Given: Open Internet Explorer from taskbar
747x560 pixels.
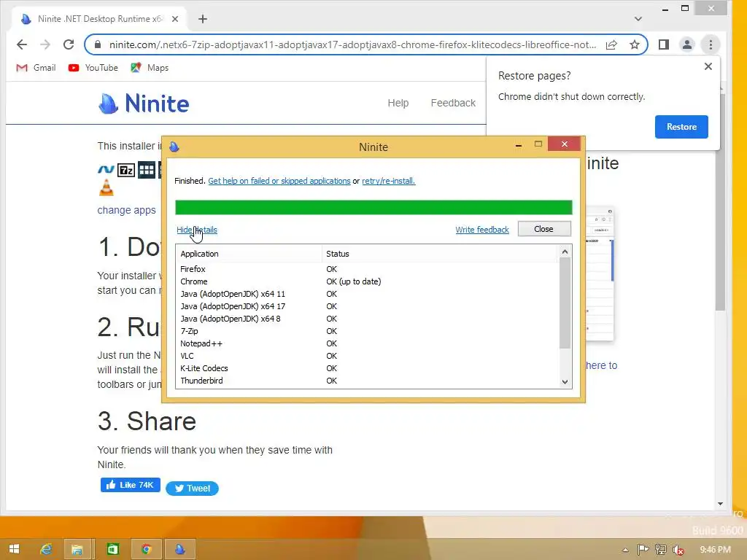Looking at the screenshot, I should click(x=46, y=549).
